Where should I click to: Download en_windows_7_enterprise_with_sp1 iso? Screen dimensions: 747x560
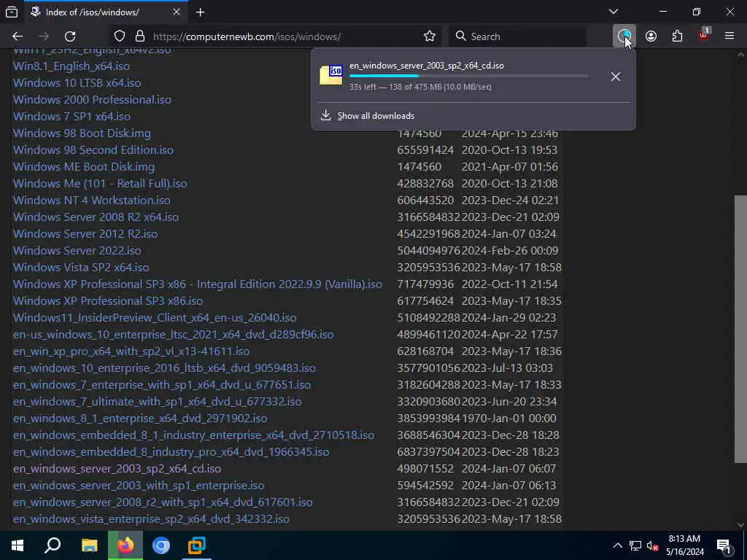[x=161, y=385]
